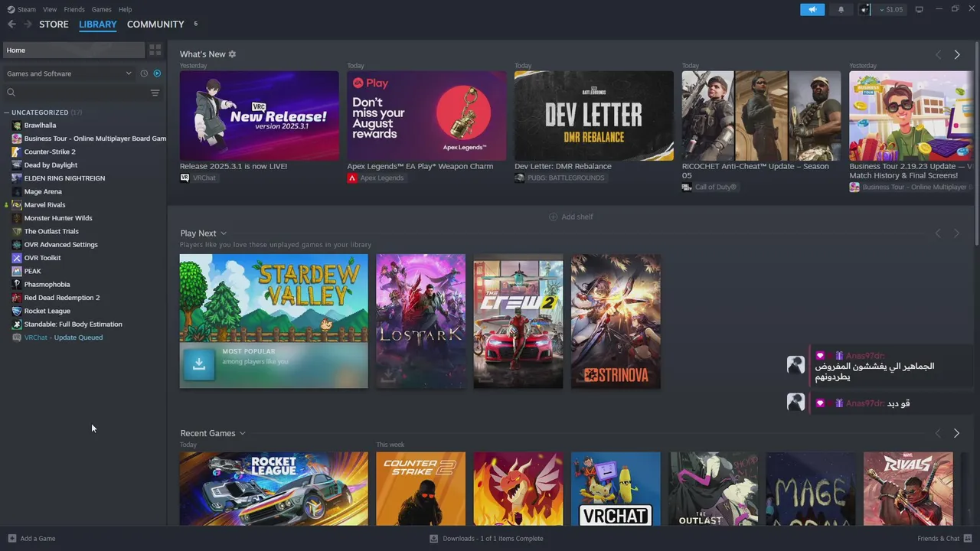Click Standable: Full Body Estimation icon

point(17,324)
